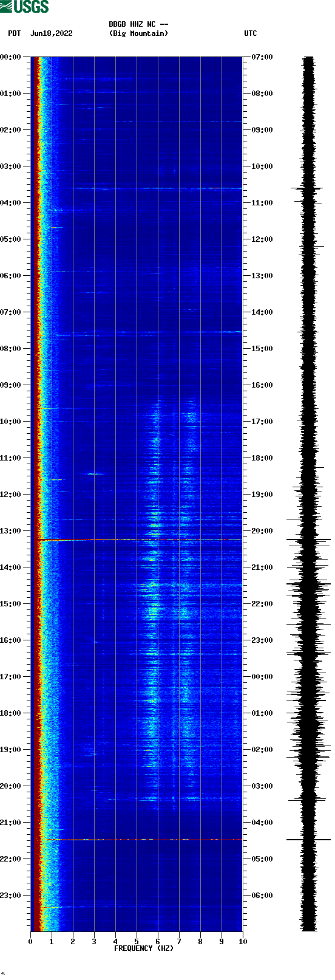335x980 pixels.
Task: Click the frequency axis tick label 0
Action: [30, 942]
